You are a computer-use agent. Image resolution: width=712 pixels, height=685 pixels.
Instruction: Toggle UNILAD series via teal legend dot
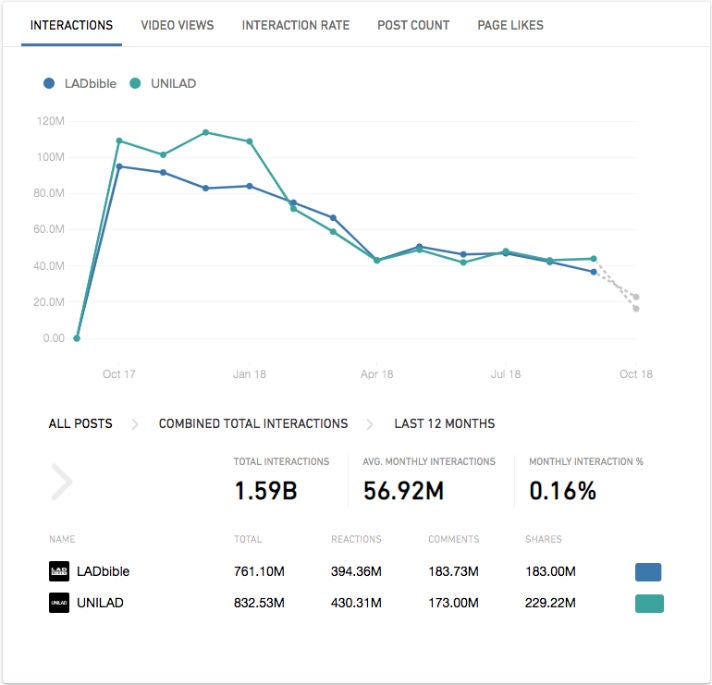[135, 84]
